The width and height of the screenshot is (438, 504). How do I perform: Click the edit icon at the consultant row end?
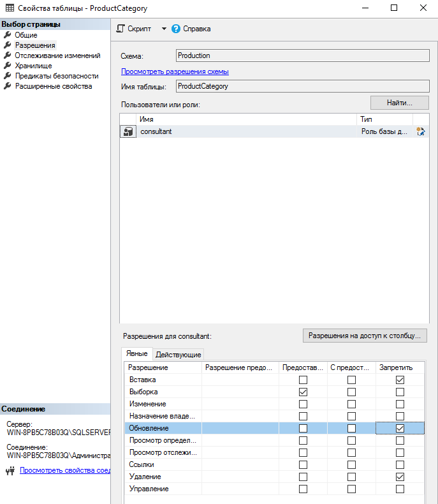click(421, 131)
